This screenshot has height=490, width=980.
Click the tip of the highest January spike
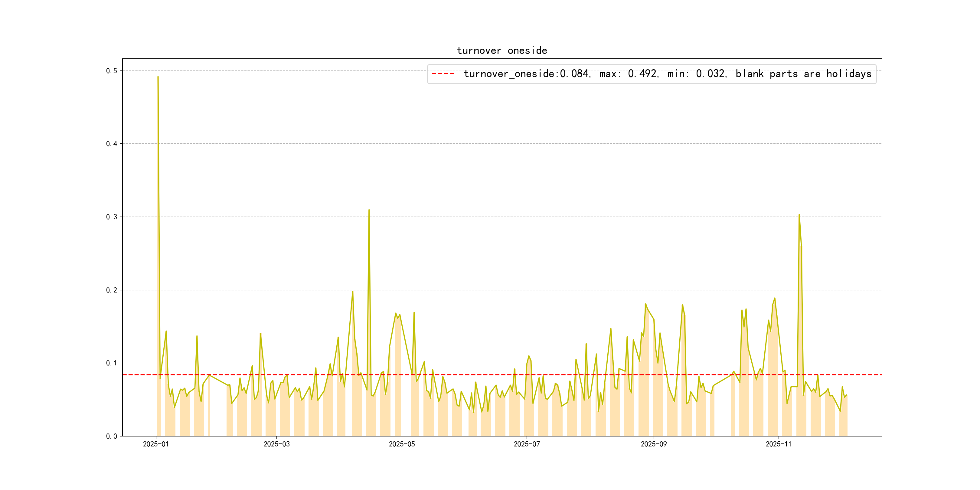[158, 77]
